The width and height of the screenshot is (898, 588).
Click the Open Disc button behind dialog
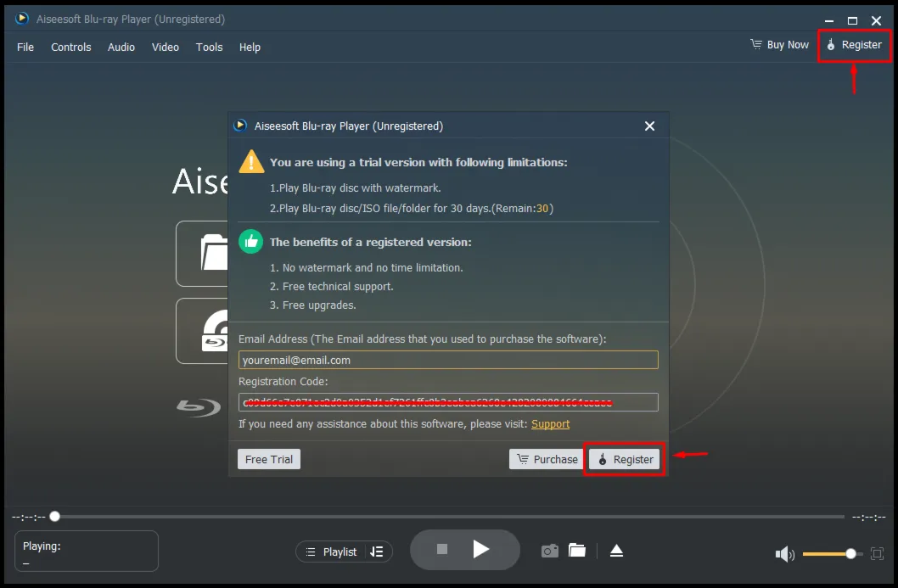click(202, 331)
